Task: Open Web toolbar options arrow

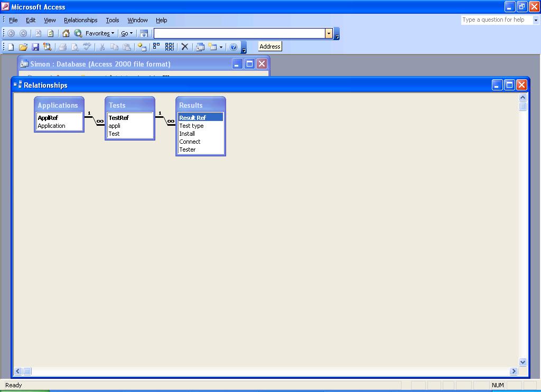Action: (x=337, y=34)
